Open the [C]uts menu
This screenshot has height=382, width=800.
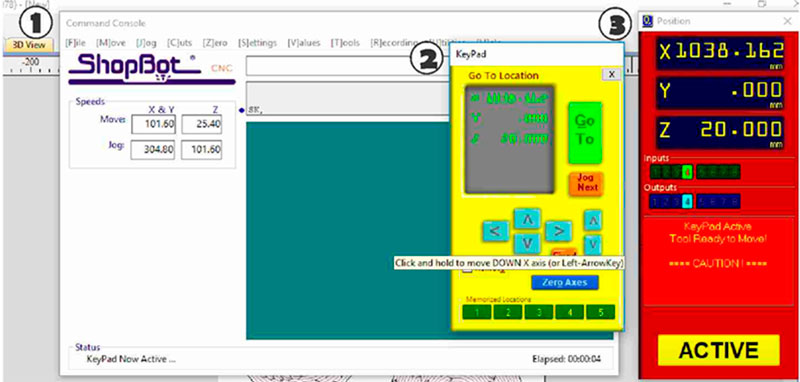tap(179, 43)
